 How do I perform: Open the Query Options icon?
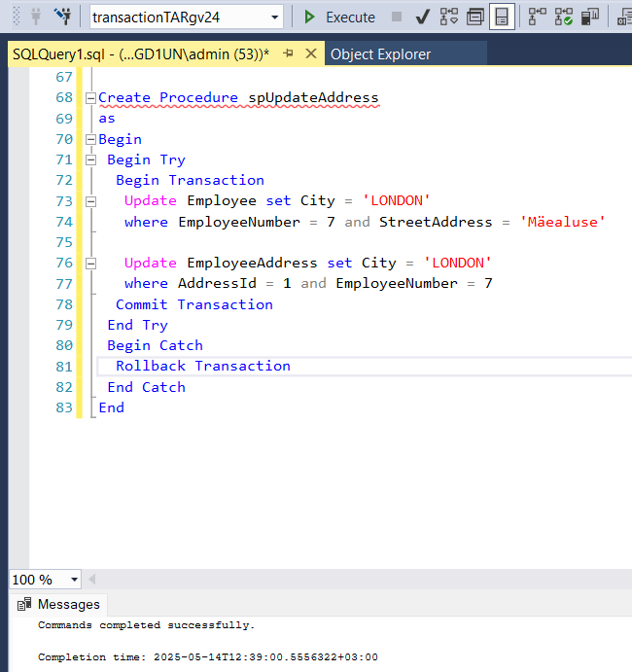475,18
